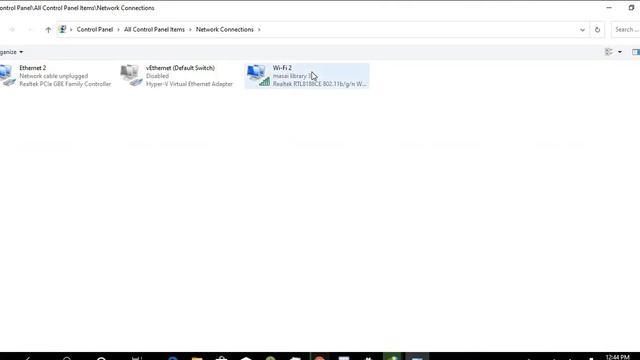Click the Control Panel icon in address bar
Screen dimensions: 640x360
point(62,29)
